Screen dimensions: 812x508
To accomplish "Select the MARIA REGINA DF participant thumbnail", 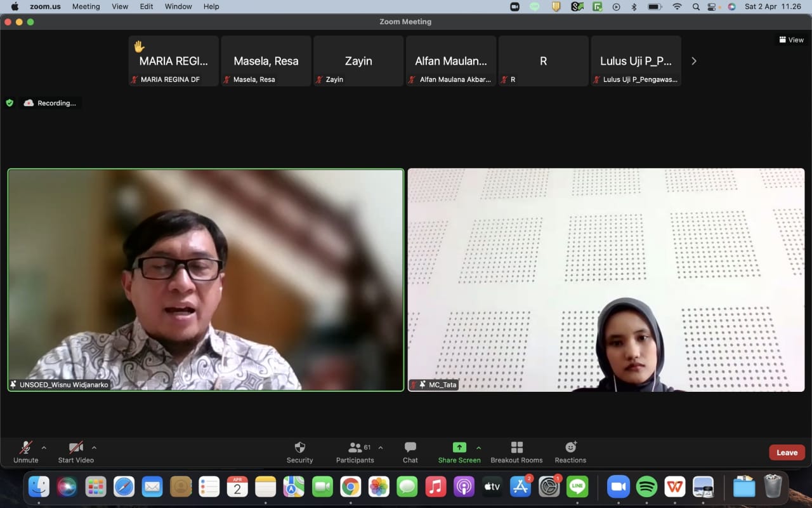I will 173,61.
